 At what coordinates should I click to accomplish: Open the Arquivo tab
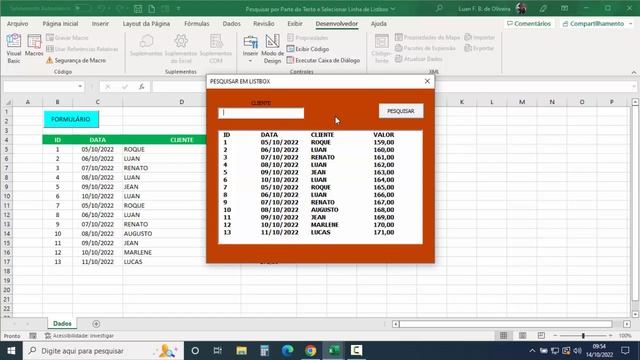pyautogui.click(x=18, y=24)
